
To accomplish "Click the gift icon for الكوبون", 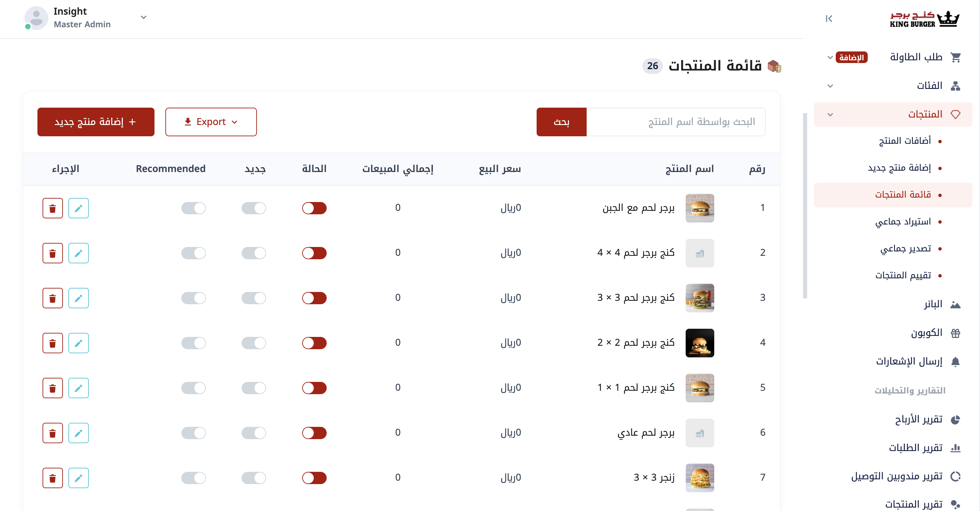I will 955,333.
